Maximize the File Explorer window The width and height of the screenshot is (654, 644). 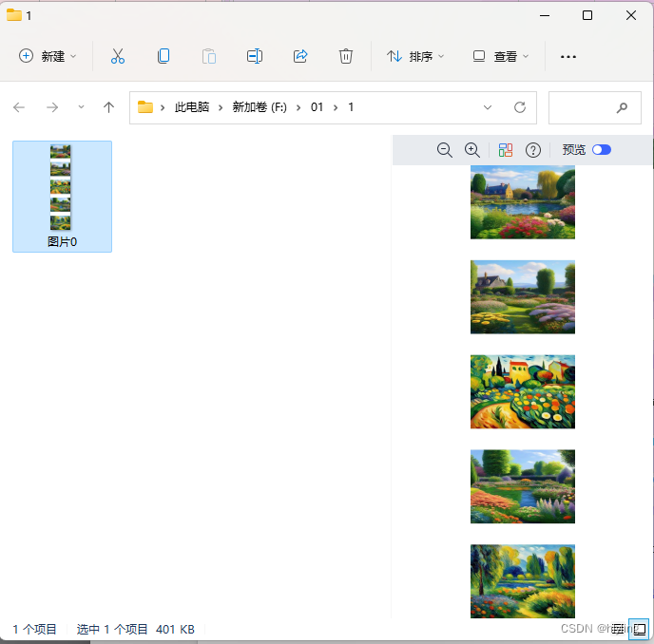tap(587, 15)
